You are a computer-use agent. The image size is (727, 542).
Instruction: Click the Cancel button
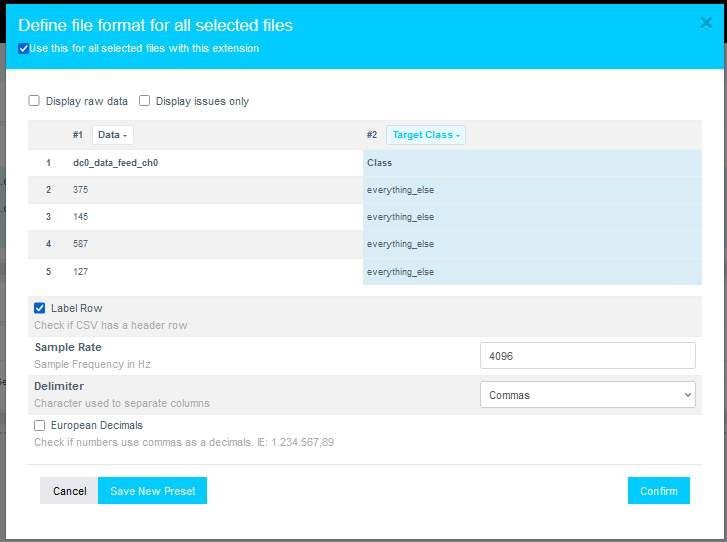(69, 491)
